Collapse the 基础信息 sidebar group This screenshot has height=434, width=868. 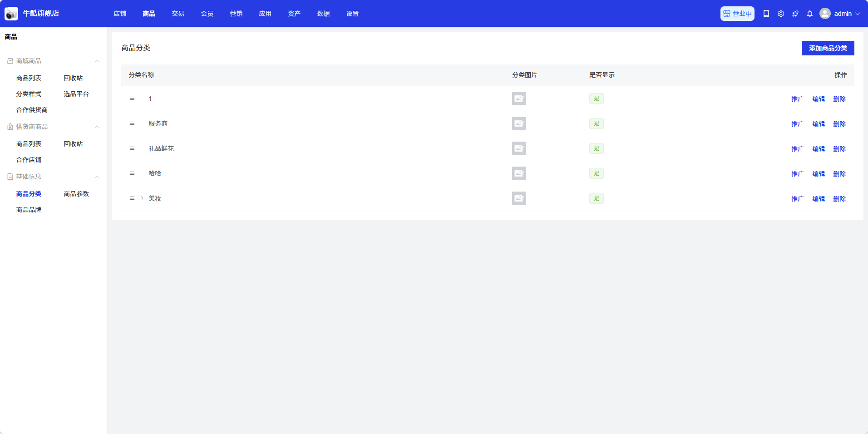tap(97, 177)
